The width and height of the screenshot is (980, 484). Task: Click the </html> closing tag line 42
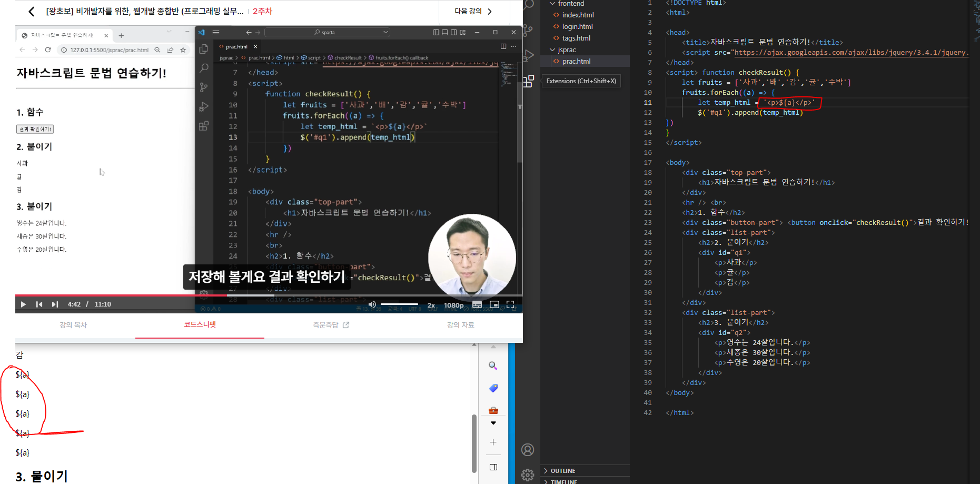679,413
